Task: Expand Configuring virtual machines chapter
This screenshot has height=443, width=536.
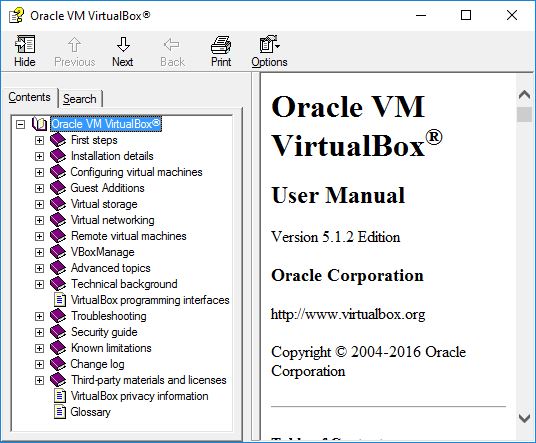Action: coord(39,172)
